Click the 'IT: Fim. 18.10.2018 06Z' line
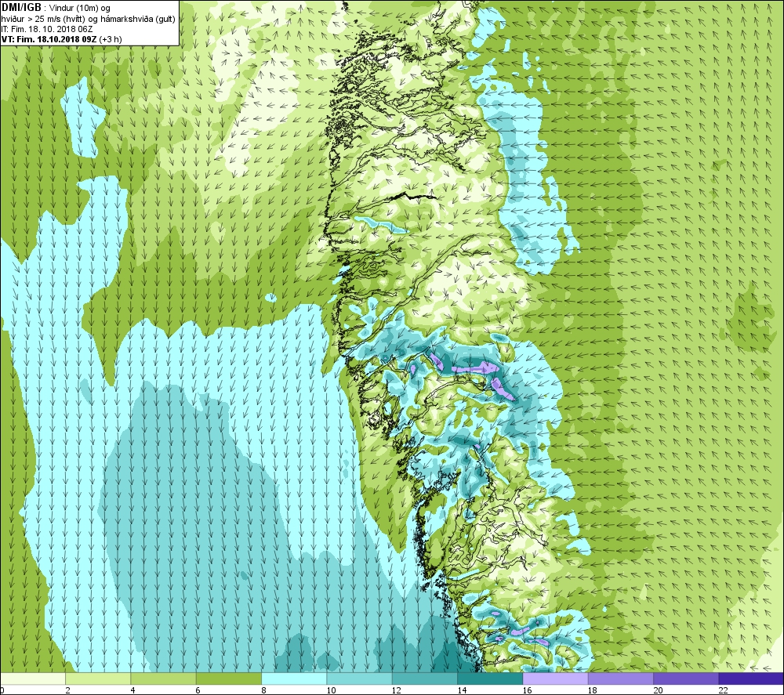Viewport: 784px width, 695px height. click(47, 29)
